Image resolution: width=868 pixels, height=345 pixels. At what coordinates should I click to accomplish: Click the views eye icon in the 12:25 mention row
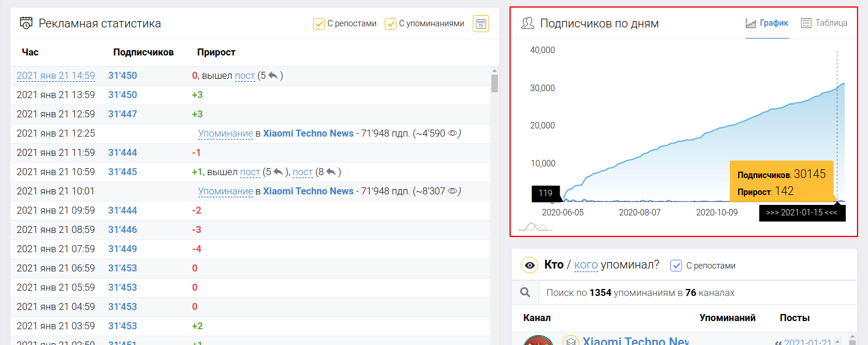[453, 133]
